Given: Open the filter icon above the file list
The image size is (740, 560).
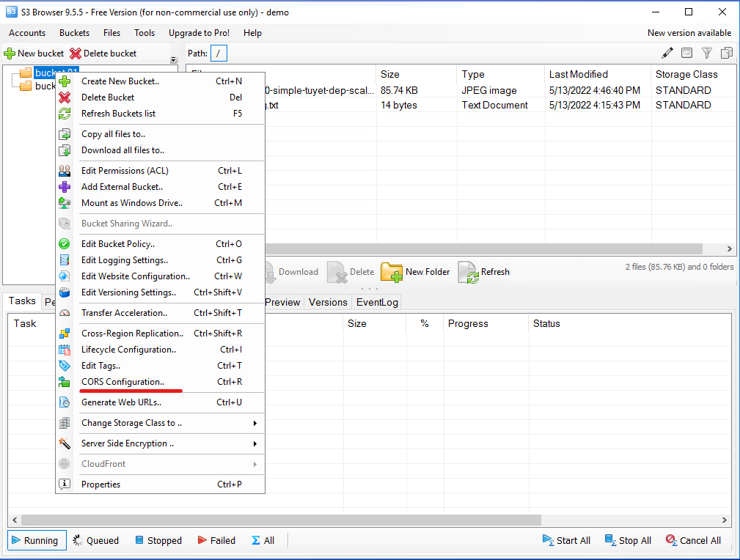Looking at the screenshot, I should [x=706, y=52].
